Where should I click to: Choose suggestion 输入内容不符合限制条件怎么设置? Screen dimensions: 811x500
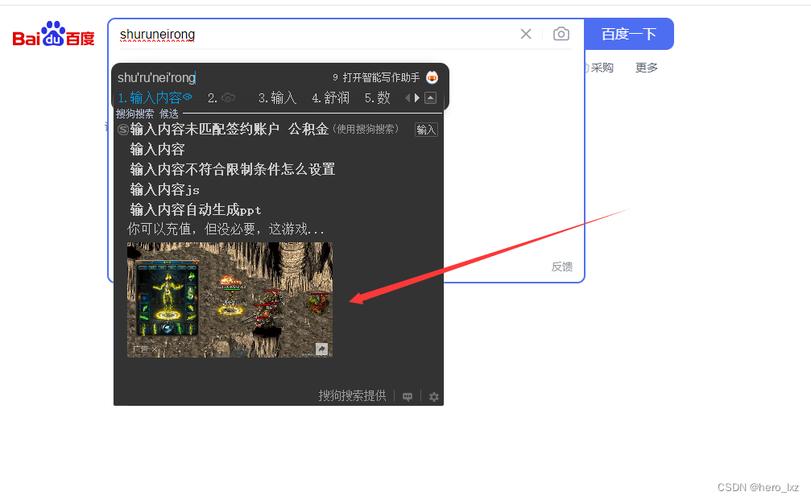(x=232, y=170)
